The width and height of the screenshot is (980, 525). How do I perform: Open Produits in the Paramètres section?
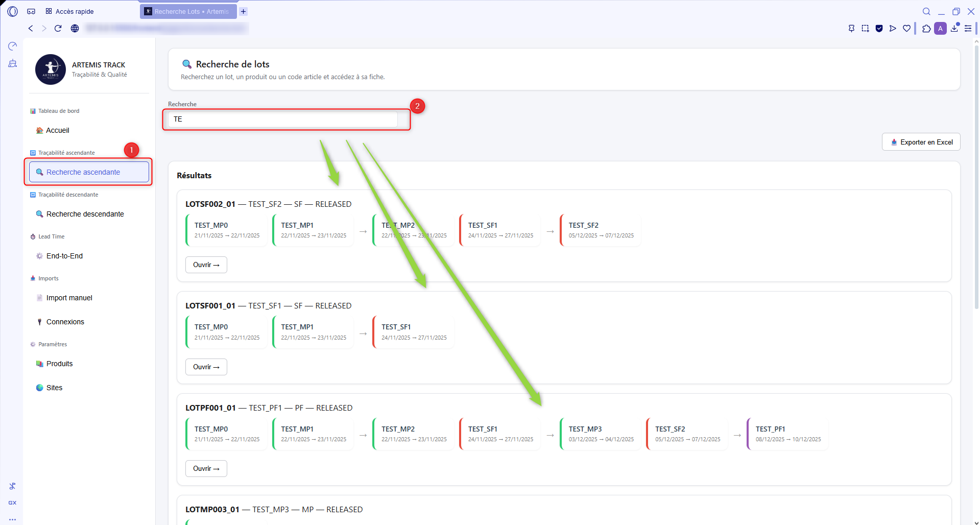59,364
